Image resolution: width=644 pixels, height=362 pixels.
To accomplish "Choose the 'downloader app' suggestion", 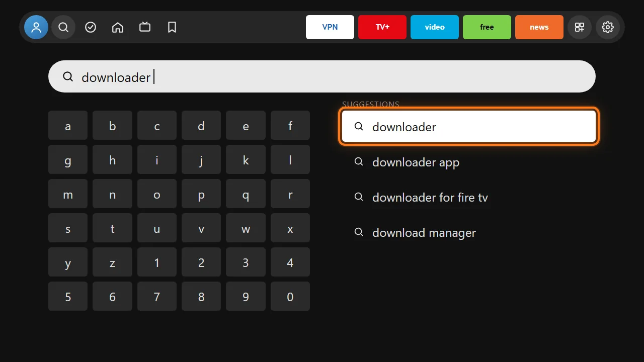I will (469, 162).
